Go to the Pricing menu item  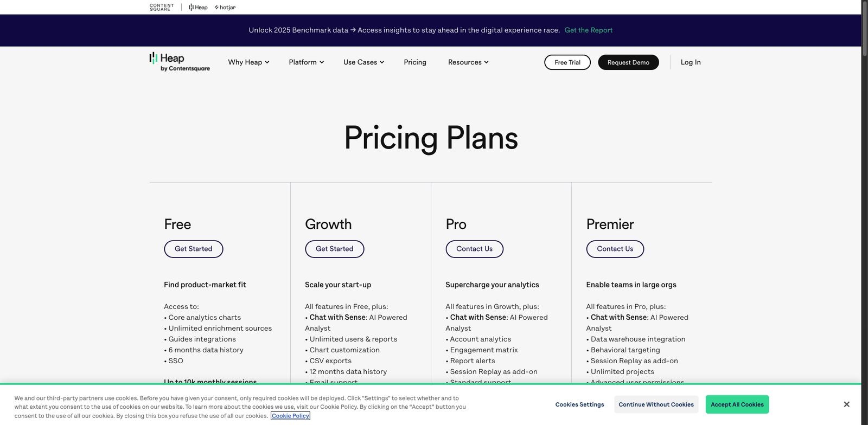pyautogui.click(x=415, y=62)
